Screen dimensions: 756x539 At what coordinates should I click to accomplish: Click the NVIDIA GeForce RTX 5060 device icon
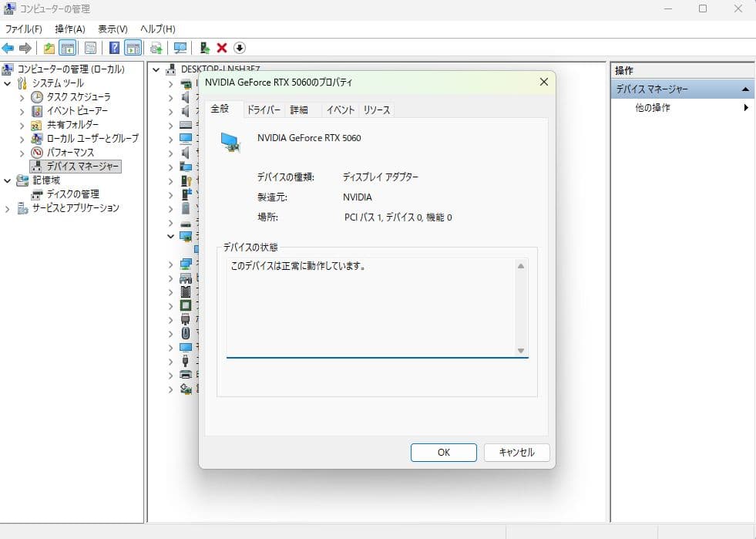[x=230, y=142]
